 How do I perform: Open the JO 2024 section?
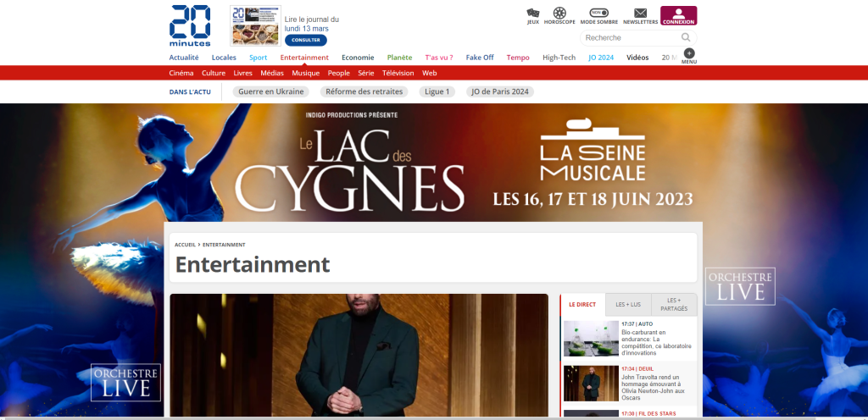[x=601, y=58]
